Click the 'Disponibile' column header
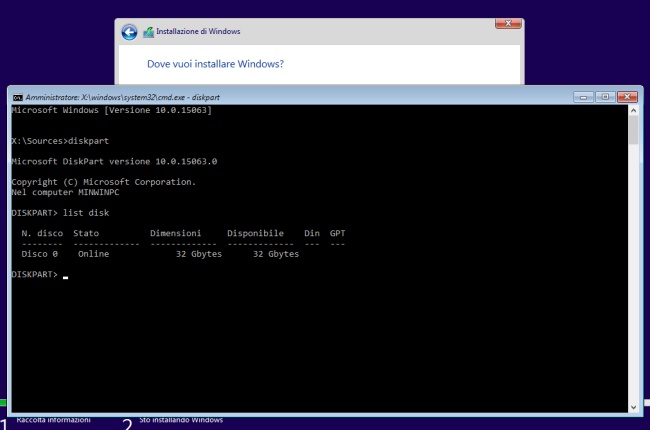This screenshot has height=430, width=650. [255, 233]
